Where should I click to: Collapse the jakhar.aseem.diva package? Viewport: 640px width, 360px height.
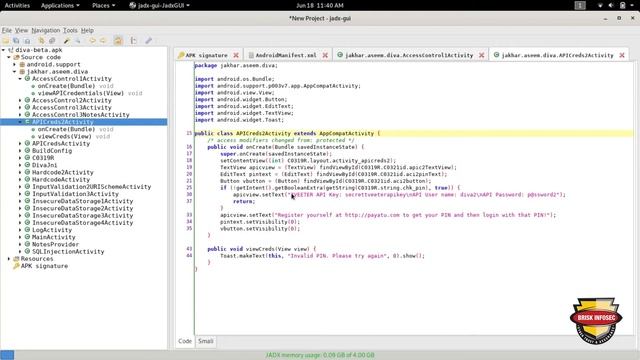(x=15, y=71)
